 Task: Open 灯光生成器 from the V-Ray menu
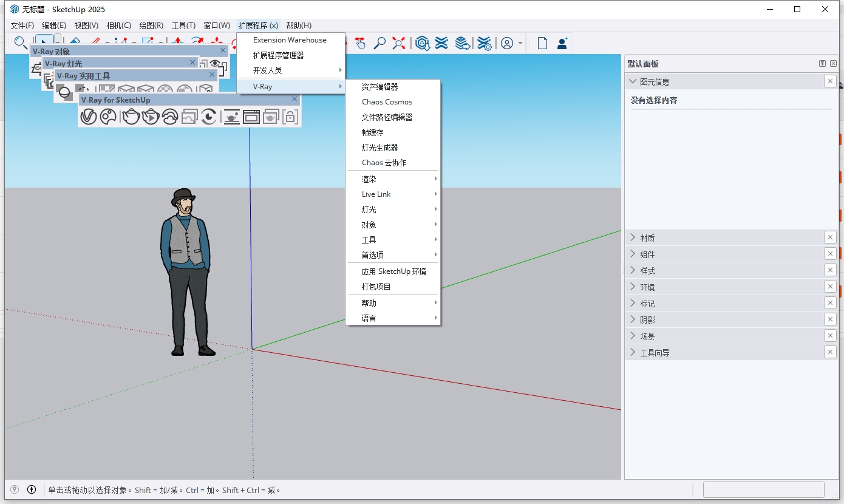pos(379,147)
